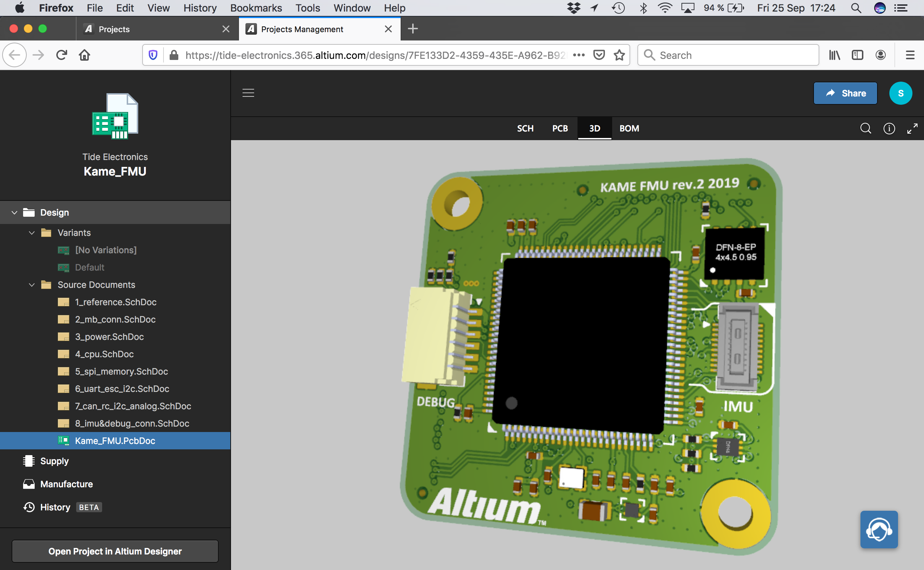The height and width of the screenshot is (570, 924).
Task: Select Default variant option
Action: (x=89, y=268)
